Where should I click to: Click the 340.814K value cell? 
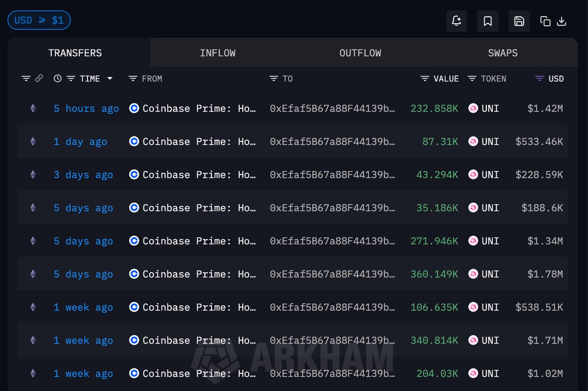coord(434,341)
